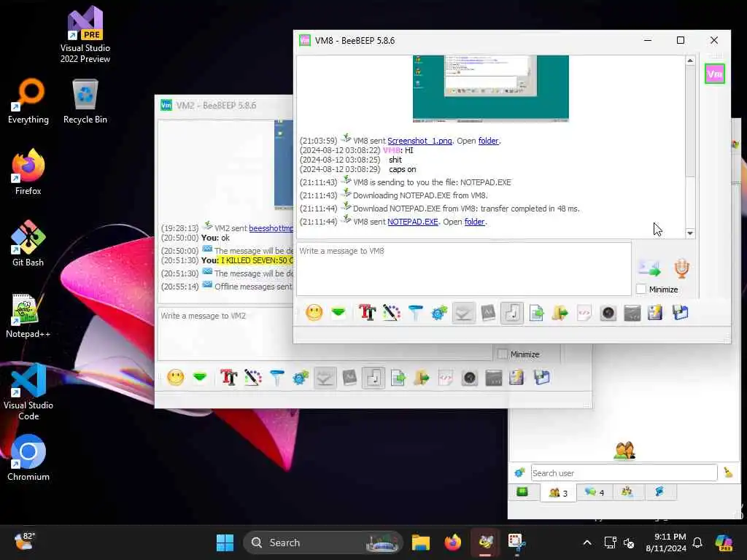Check the Minimize checkbox in VM2 window
Image resolution: width=747 pixels, height=560 pixels.
tap(503, 354)
